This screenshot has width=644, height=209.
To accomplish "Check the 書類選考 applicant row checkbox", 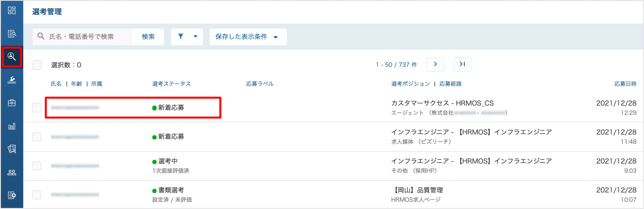I will click(37, 195).
